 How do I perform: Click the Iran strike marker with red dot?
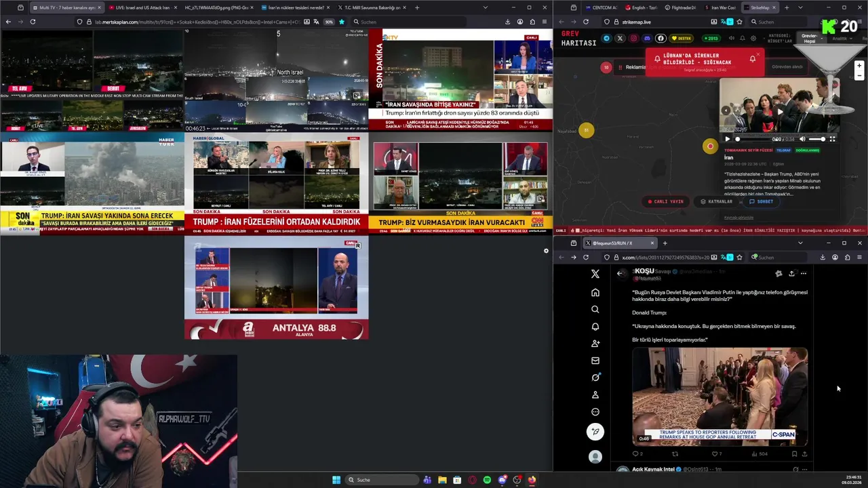tap(710, 146)
